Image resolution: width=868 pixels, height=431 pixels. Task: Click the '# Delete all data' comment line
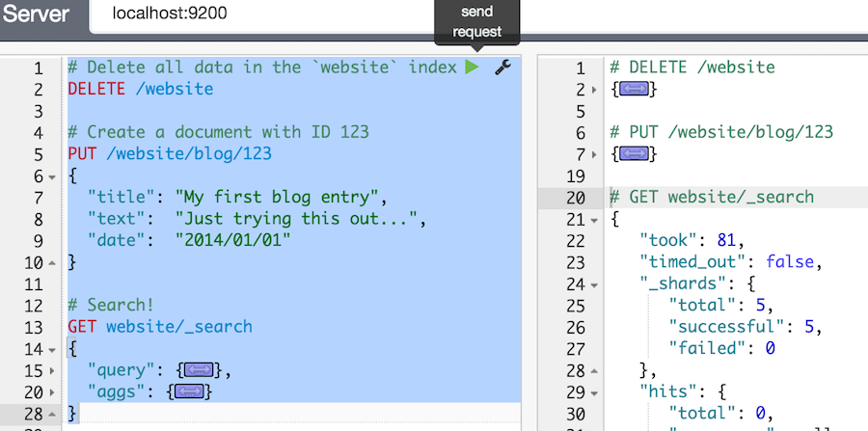click(261, 67)
